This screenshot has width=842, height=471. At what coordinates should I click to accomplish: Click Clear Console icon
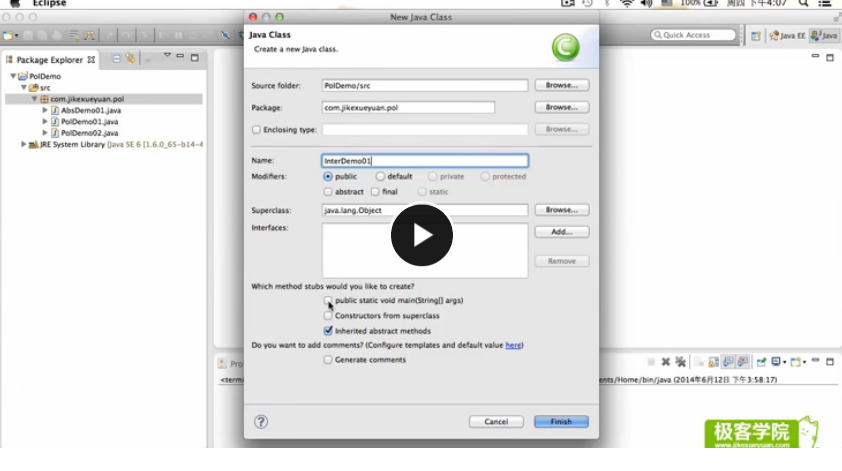tap(699, 362)
